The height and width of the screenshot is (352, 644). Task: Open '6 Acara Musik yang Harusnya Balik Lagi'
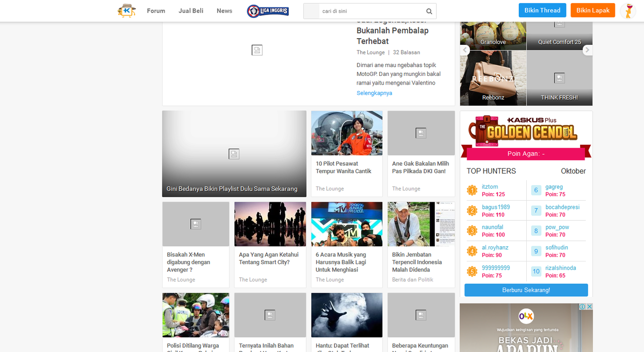click(341, 262)
